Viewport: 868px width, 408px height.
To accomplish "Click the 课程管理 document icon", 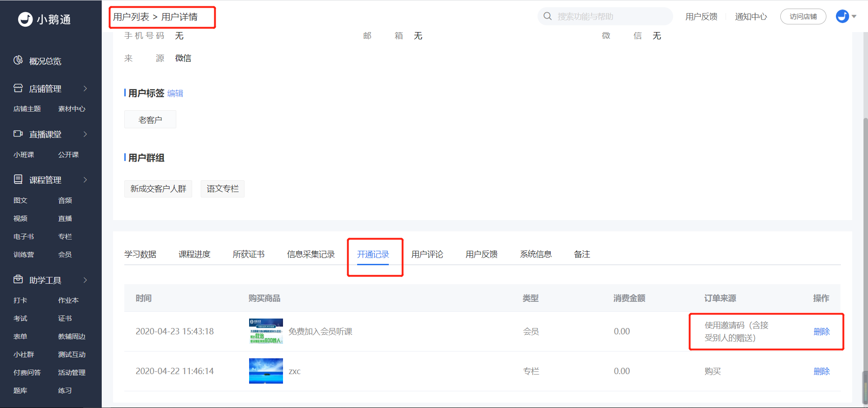I will [18, 179].
